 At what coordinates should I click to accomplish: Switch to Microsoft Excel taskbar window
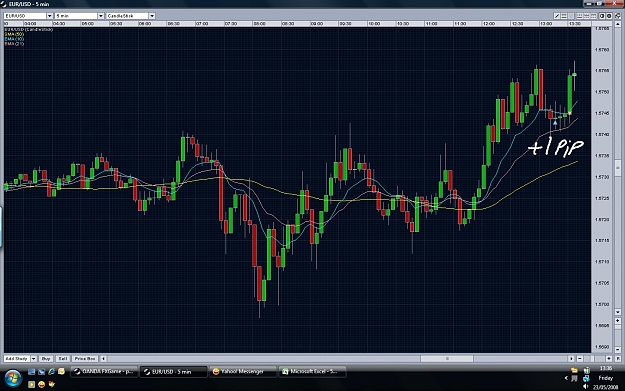click(x=312, y=371)
